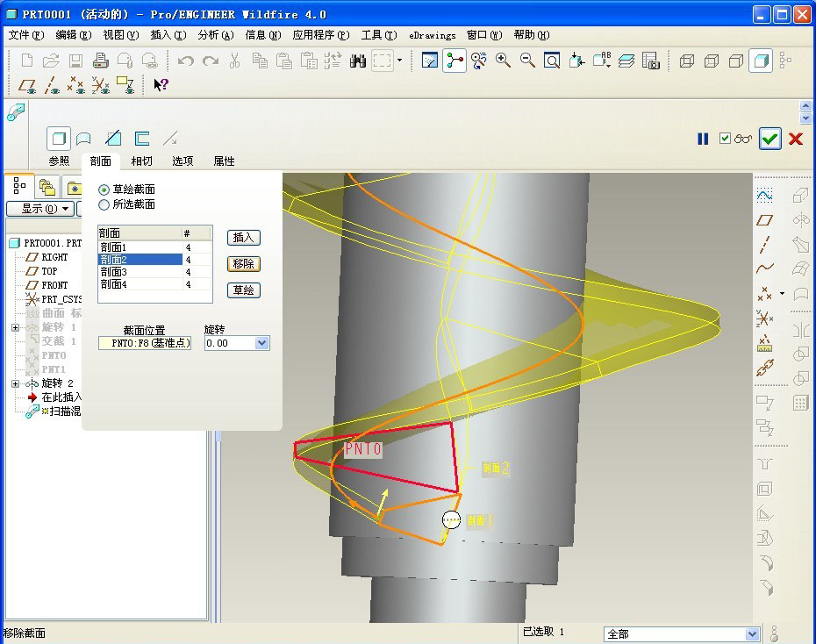816x644 pixels.
Task: Cancel the feature with red X
Action: (796, 139)
